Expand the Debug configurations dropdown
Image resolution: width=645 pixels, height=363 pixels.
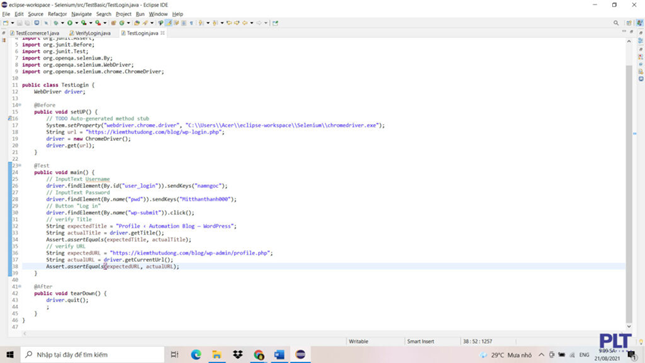coord(63,23)
